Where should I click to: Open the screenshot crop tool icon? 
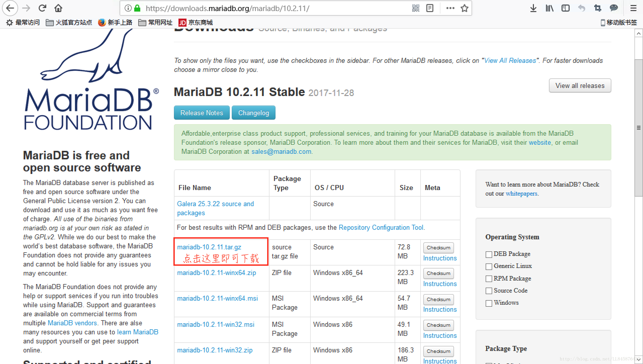point(598,8)
